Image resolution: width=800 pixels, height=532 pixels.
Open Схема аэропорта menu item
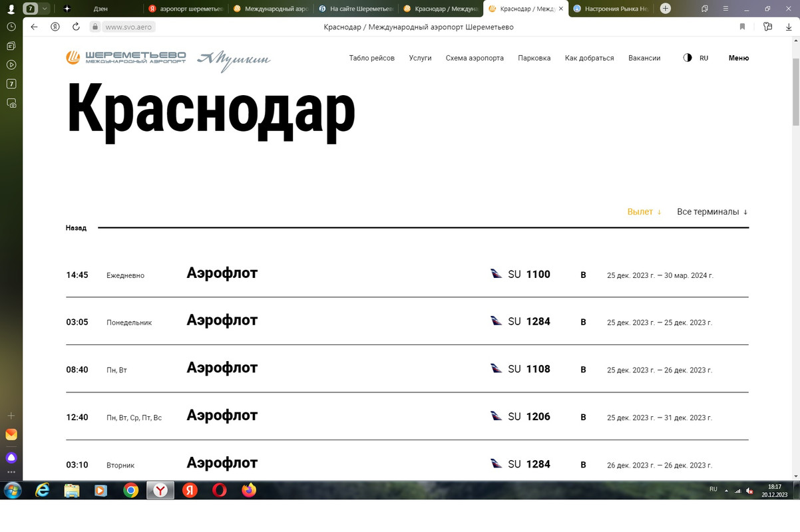point(475,58)
